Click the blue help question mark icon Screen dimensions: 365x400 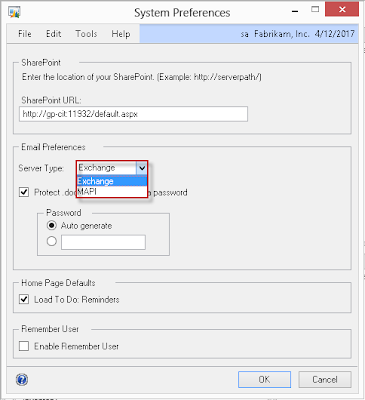coord(22,379)
